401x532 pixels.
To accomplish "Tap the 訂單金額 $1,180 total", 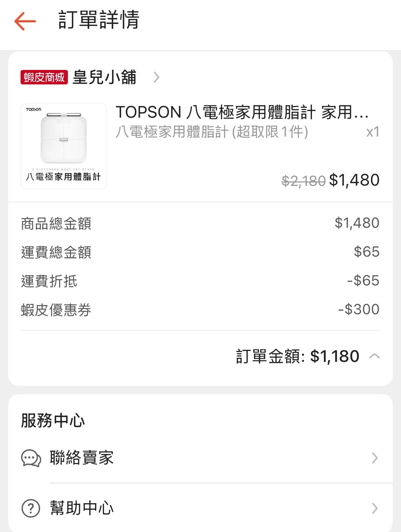I will (x=297, y=356).
